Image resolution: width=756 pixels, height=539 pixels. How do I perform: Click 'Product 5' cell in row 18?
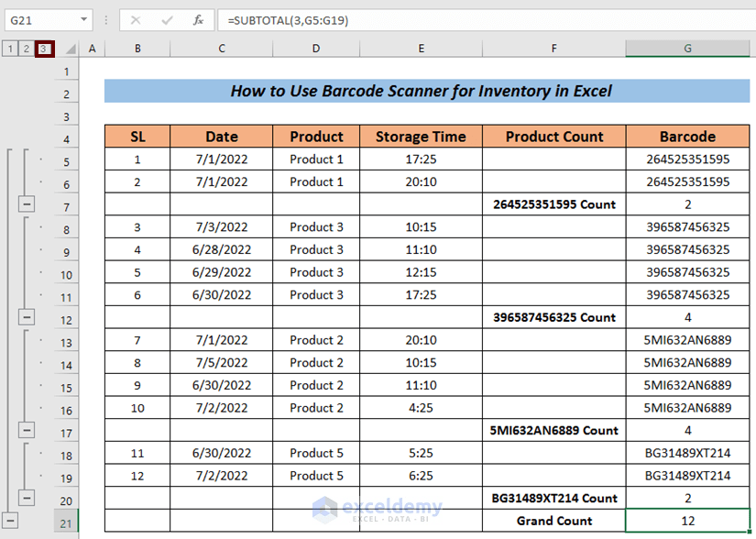[x=316, y=453]
